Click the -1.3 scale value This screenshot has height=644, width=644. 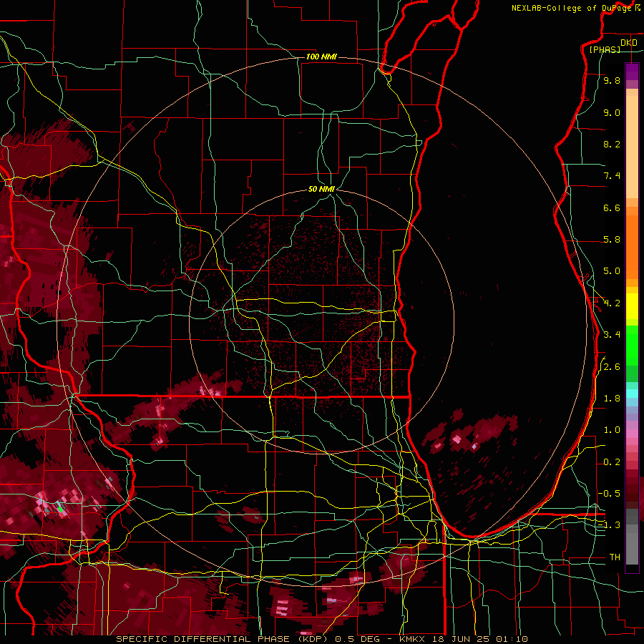[609, 525]
